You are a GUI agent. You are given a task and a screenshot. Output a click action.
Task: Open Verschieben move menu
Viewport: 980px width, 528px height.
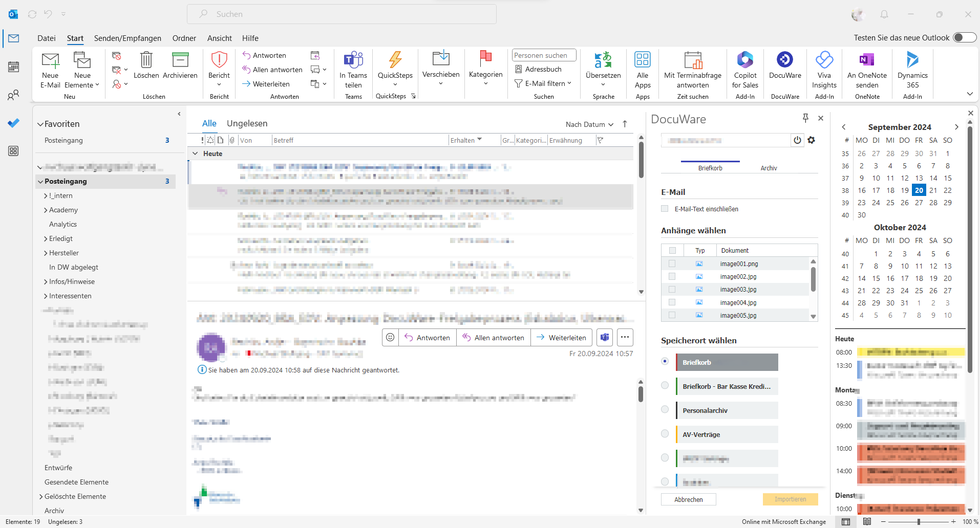click(441, 68)
